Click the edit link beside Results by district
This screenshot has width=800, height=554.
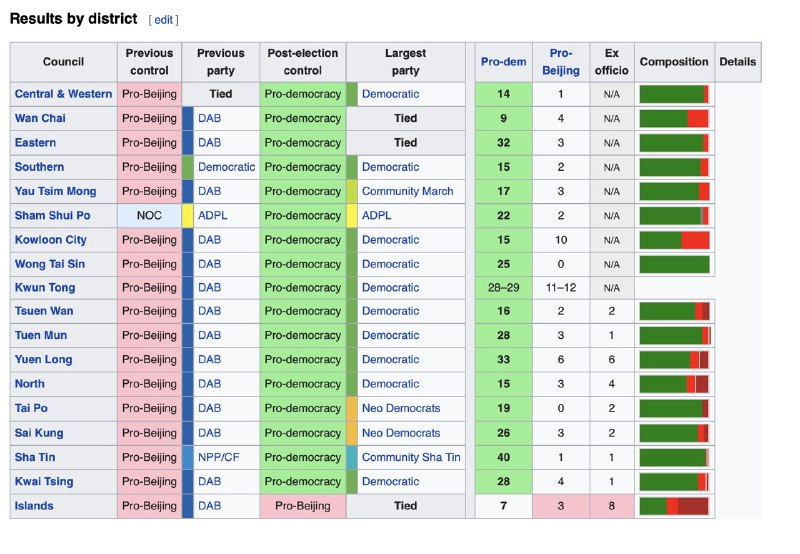164,20
